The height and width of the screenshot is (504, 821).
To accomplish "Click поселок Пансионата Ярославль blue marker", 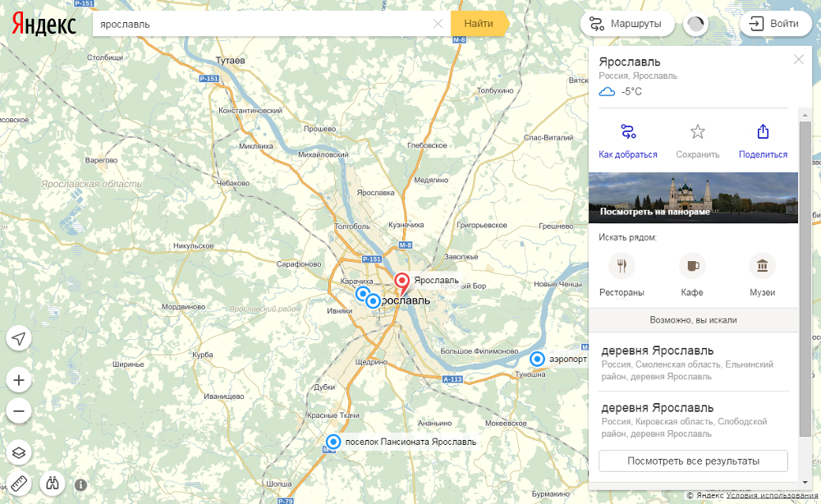I will (x=333, y=442).
